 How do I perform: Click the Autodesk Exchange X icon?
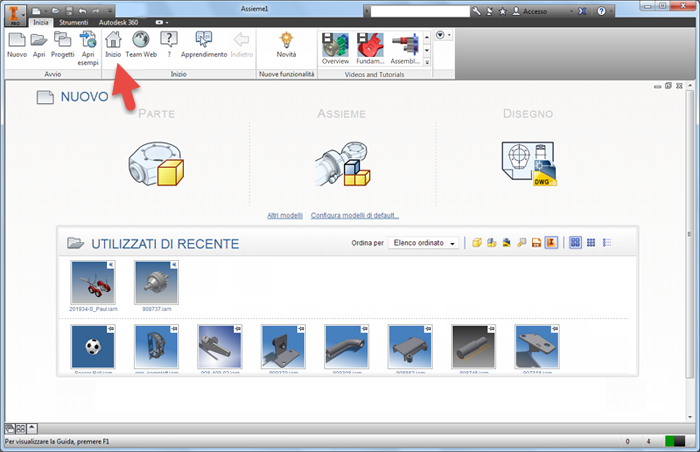coord(582,11)
